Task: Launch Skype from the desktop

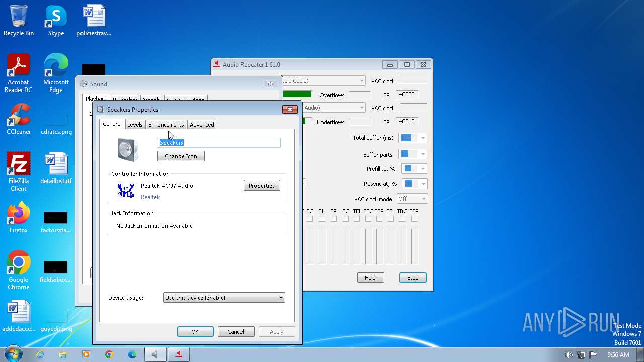Action: coord(56,21)
